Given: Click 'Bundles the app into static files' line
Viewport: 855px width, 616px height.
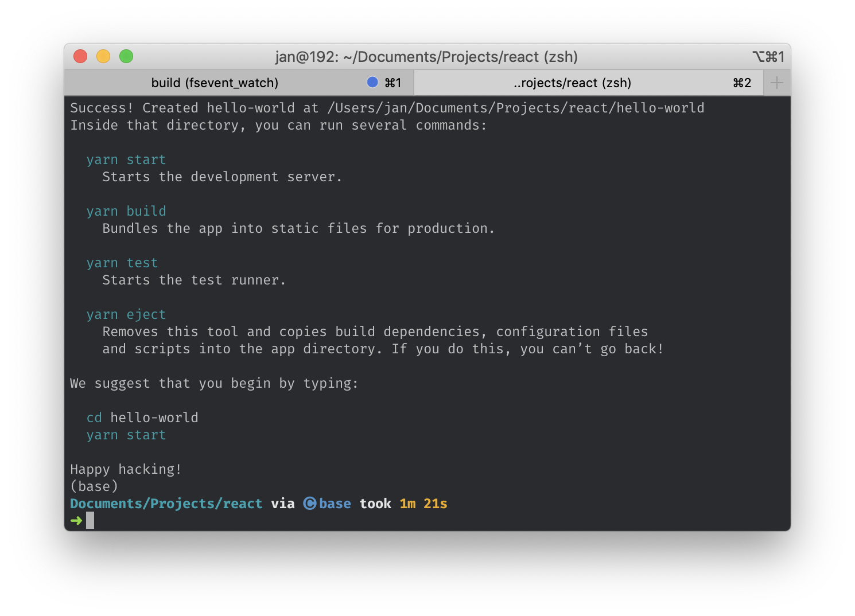Looking at the screenshot, I should tap(298, 228).
